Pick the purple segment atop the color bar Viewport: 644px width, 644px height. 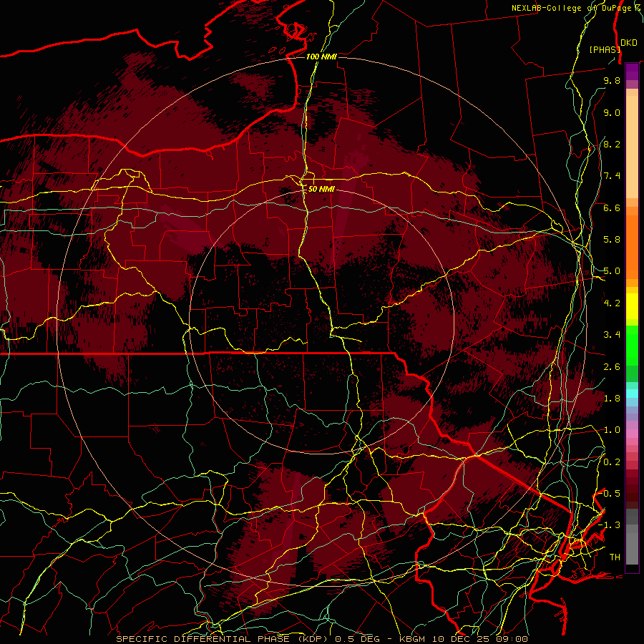tap(632, 72)
